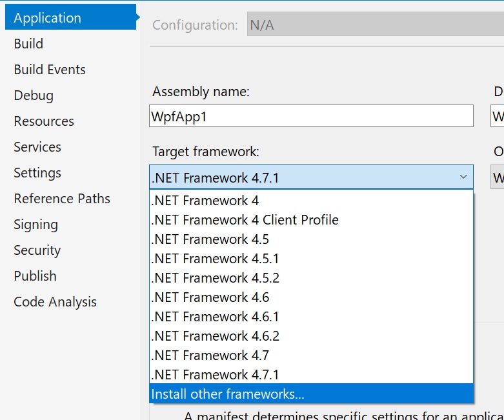Image resolution: width=504 pixels, height=420 pixels.
Task: Click the Assembly name input field
Action: [x=311, y=115]
